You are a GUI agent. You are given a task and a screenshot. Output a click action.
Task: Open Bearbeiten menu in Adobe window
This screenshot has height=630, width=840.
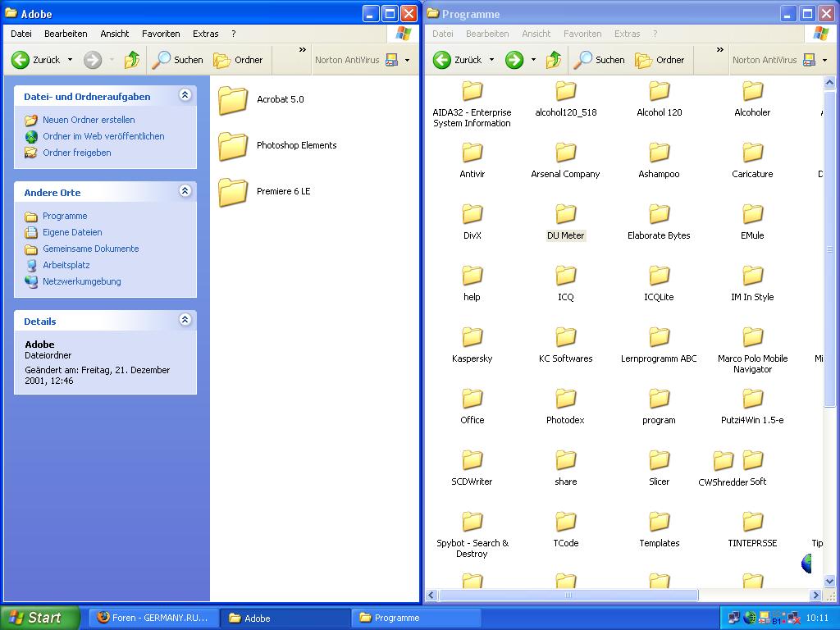coord(66,34)
